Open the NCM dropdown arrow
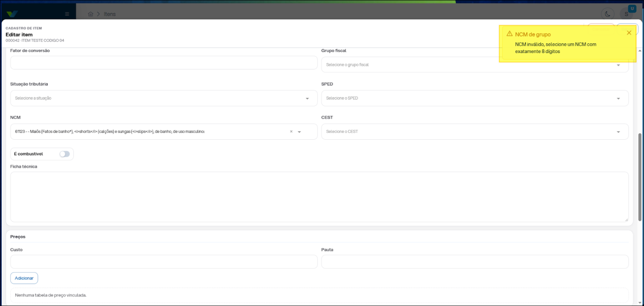This screenshot has width=644, height=306. pyautogui.click(x=300, y=132)
